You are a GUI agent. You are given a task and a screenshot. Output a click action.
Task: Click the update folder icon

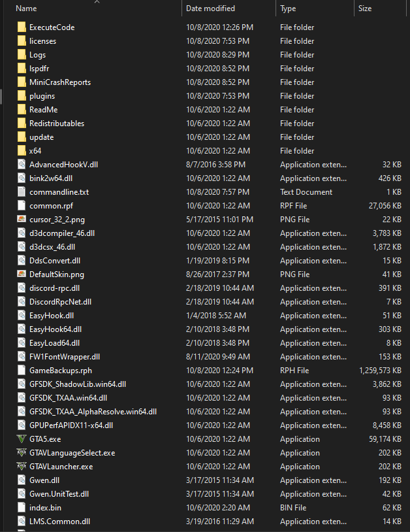(x=22, y=137)
